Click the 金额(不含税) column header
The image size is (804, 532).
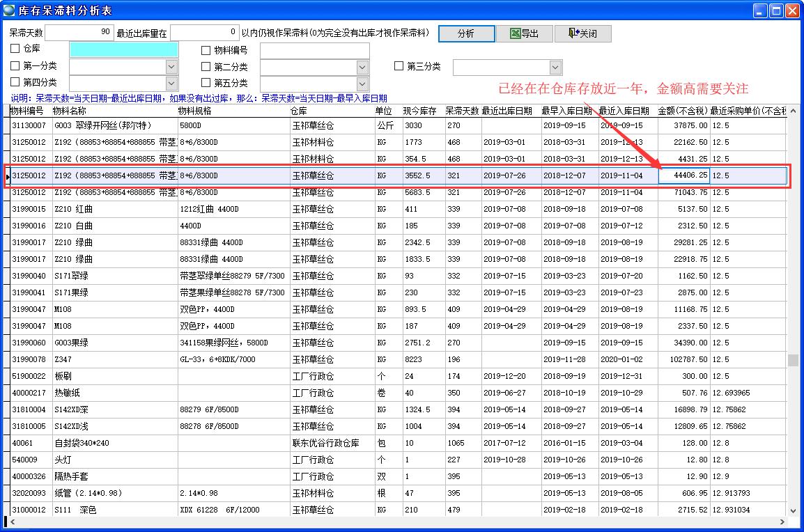683,111
